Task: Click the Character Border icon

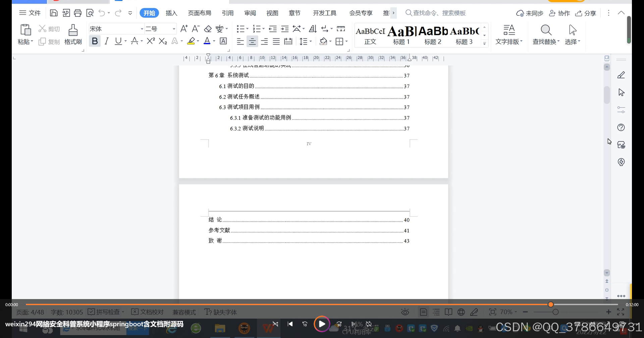Action: tap(223, 41)
